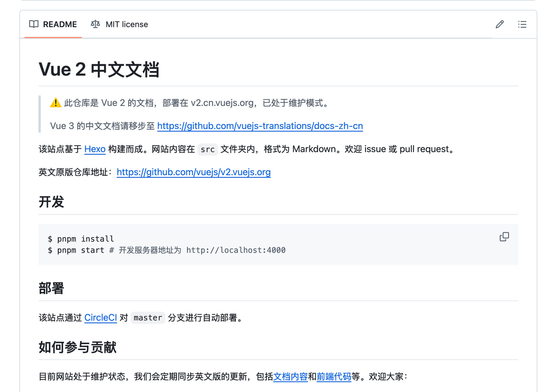Image resolution: width=544 pixels, height=392 pixels.
Task: Click the scales icon beside MIT license
Action: point(95,24)
